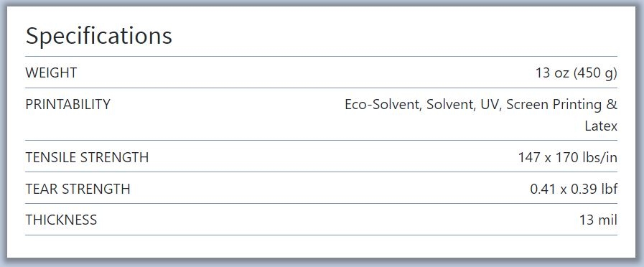Select the TEAR STRENGTH label

(x=78, y=189)
